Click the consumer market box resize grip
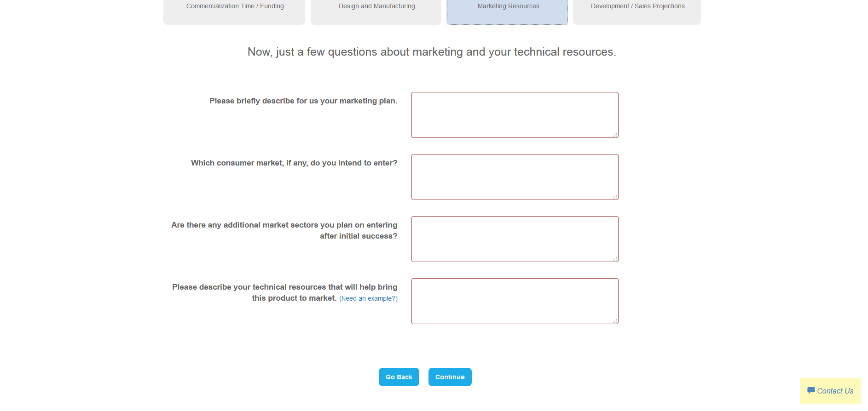 [x=615, y=197]
